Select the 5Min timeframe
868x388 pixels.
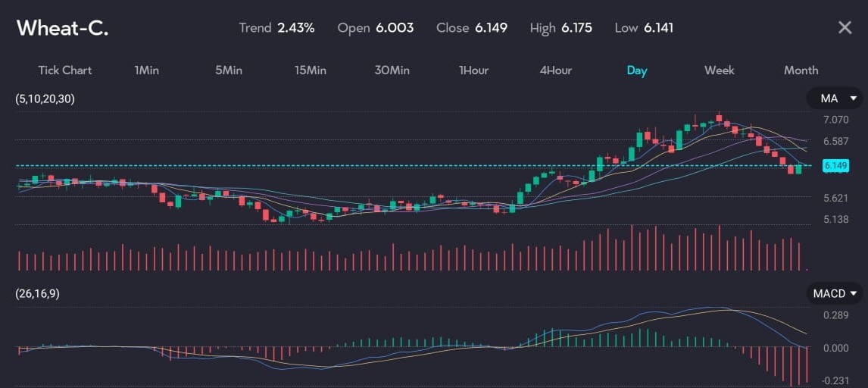coord(229,70)
